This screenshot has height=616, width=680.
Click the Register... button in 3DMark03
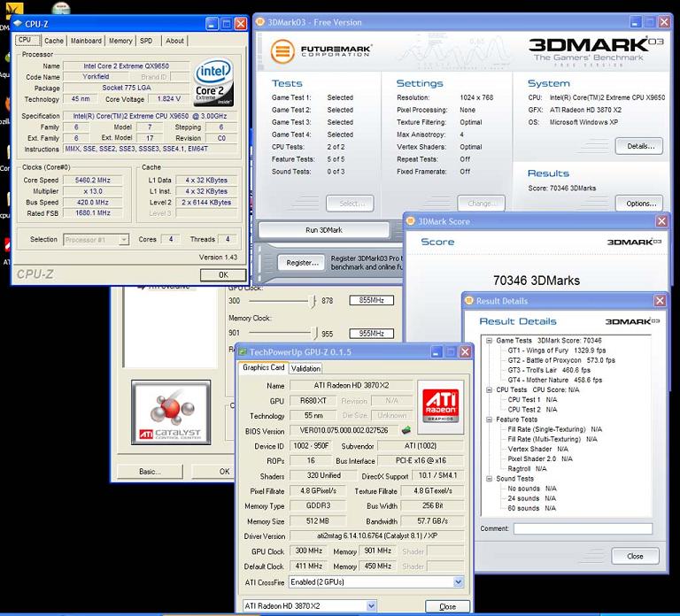coord(302,263)
